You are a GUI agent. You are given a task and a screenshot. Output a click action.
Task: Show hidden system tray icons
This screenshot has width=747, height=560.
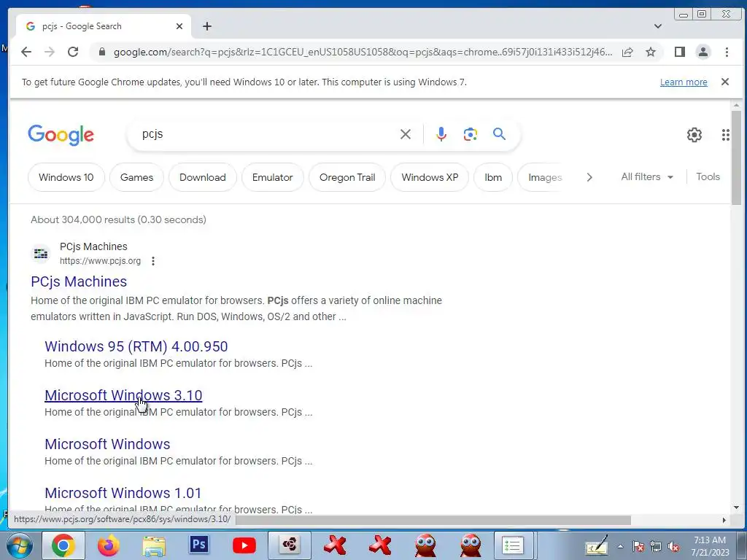coord(620,546)
